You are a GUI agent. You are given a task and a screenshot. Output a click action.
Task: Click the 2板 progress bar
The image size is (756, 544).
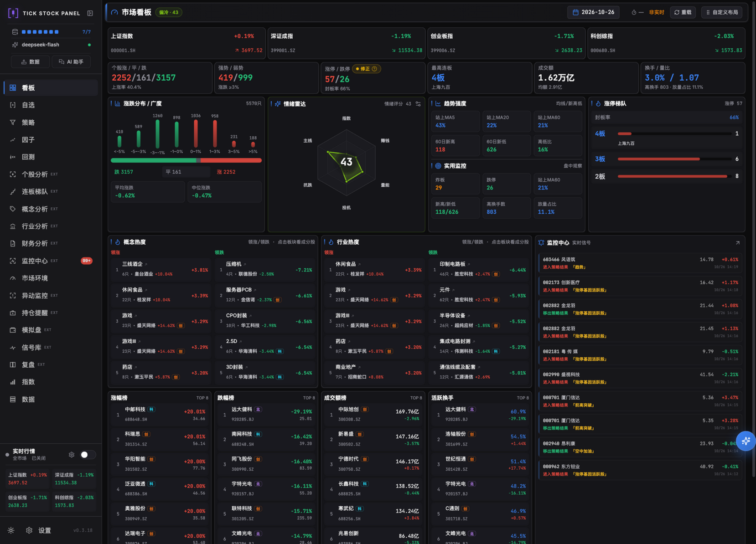click(x=674, y=176)
